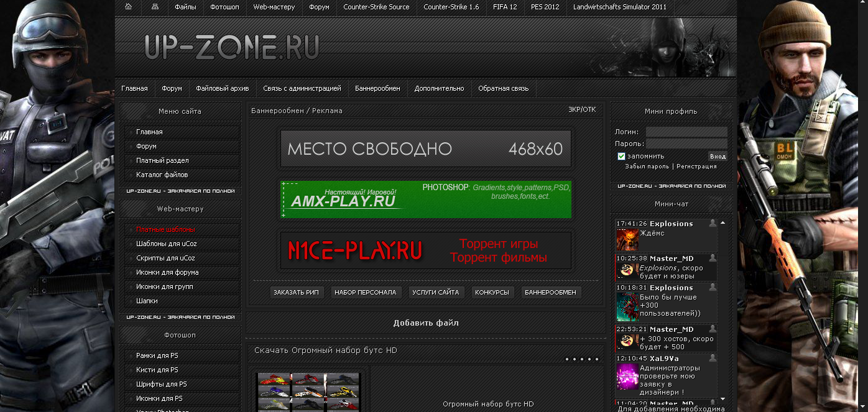Open 'Landwirtschafts Simulator 2011' in the top bar
868x412 pixels.
[x=620, y=7]
